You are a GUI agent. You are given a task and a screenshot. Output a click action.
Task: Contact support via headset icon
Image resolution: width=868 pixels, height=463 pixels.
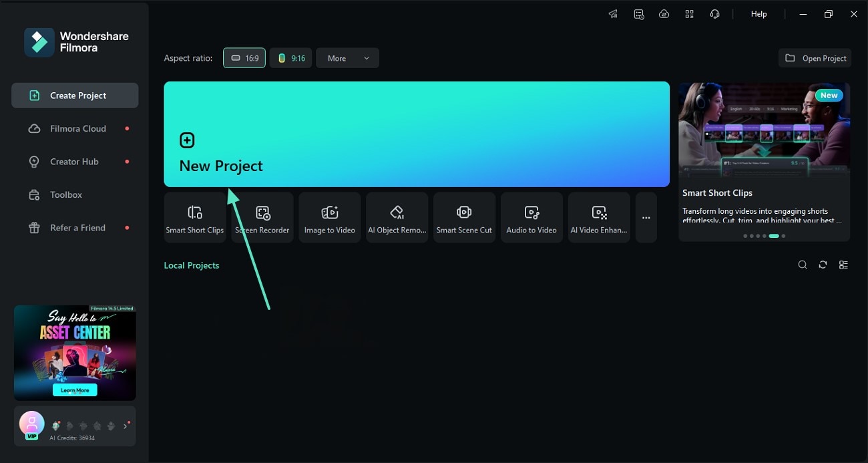click(x=715, y=14)
